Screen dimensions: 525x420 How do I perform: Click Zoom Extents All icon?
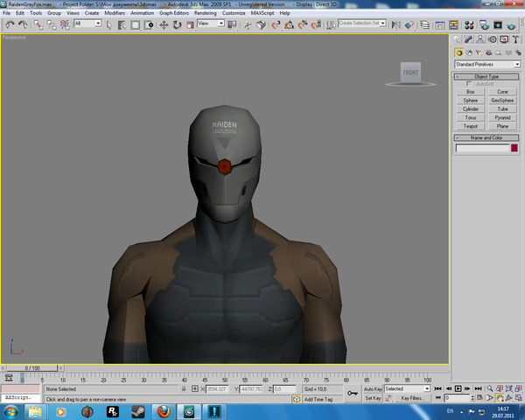pyautogui.click(x=519, y=388)
